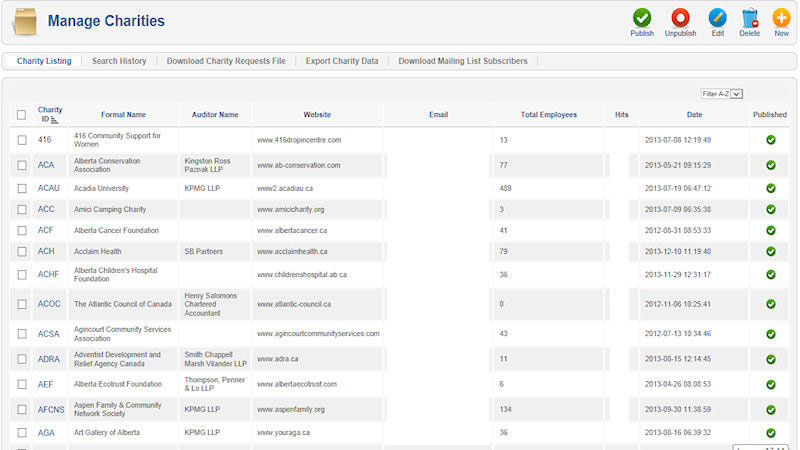
Task: Tick the ACAU row checkbox
Action: [22, 188]
